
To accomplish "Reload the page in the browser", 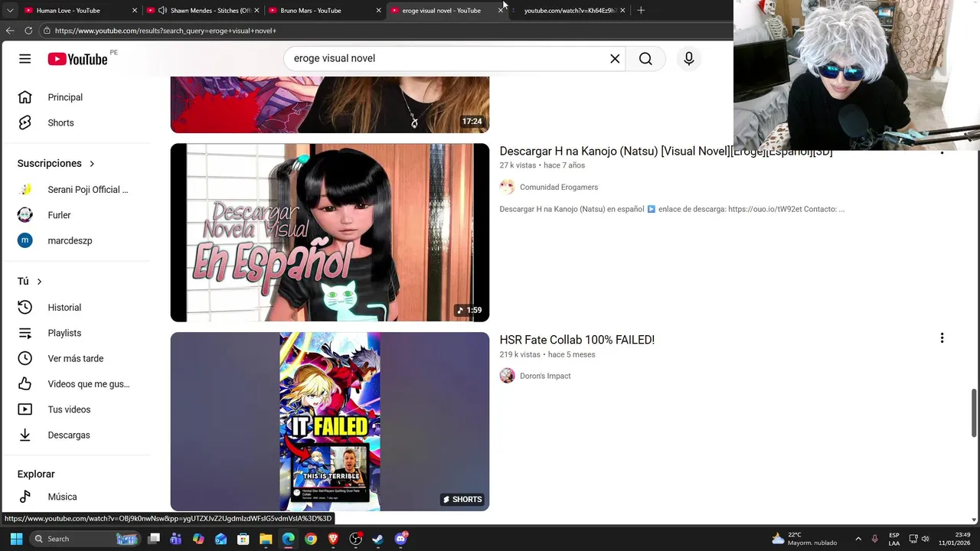I will coord(28,31).
